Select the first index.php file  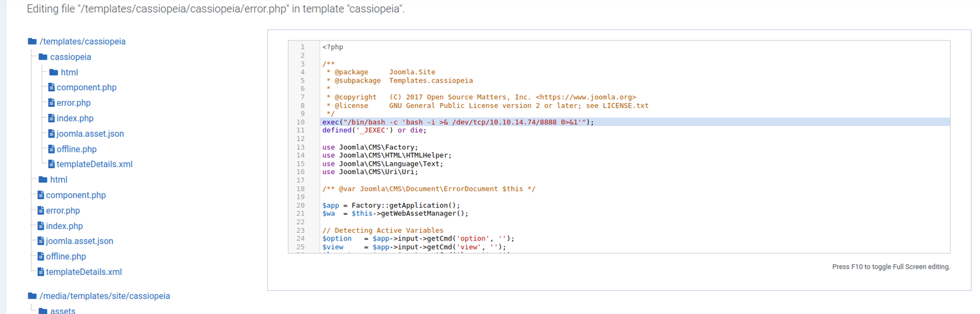tap(75, 118)
